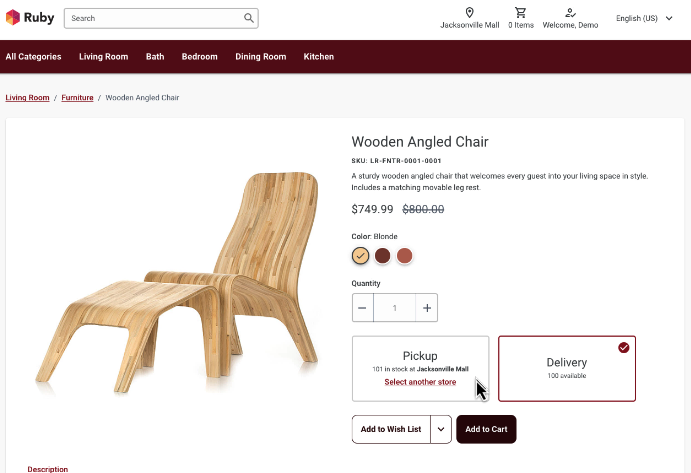Click the Select another store link
The width and height of the screenshot is (691, 473).
(x=420, y=382)
